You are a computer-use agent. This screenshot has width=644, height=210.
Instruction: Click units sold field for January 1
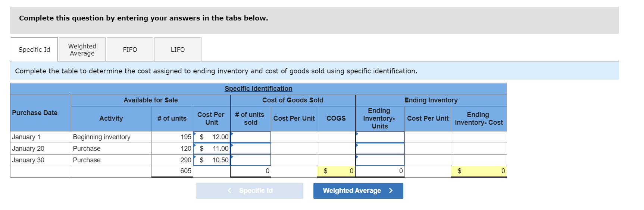tap(251, 137)
